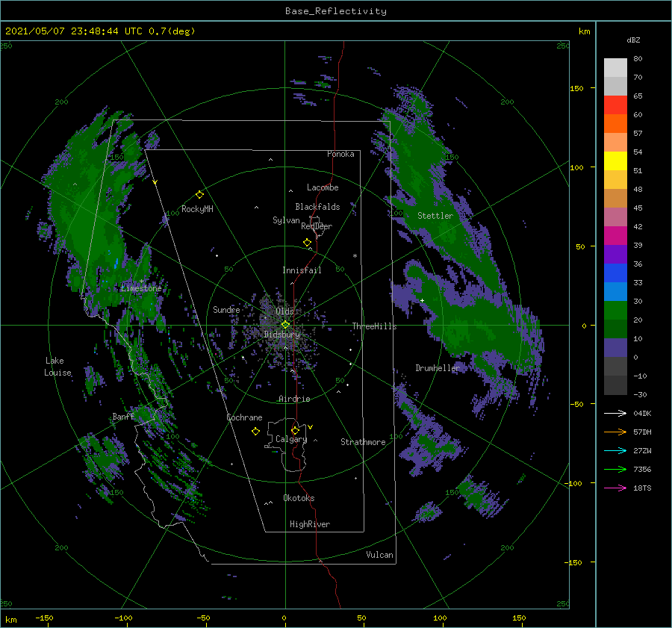Pick the red 60–65 dBZ color swatch

pos(615,105)
